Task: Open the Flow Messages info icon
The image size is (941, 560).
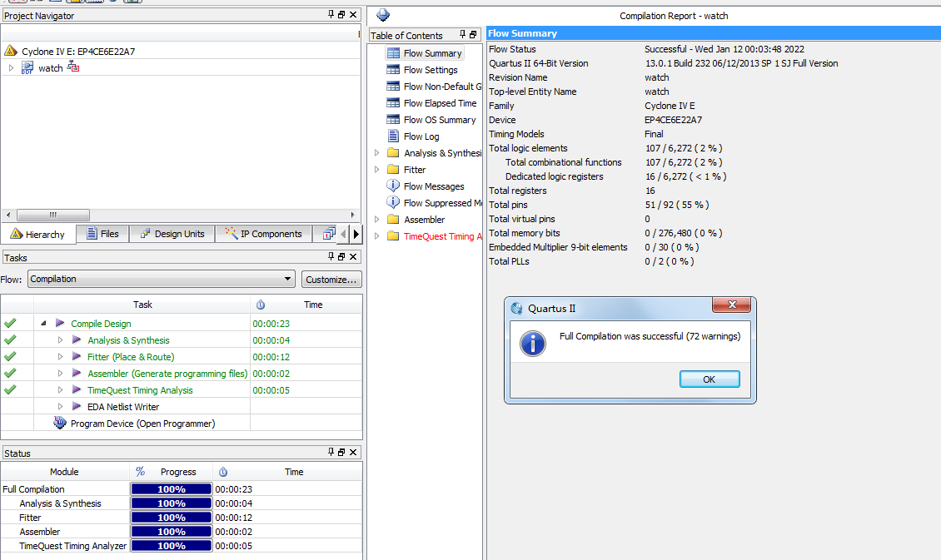Action: (393, 186)
